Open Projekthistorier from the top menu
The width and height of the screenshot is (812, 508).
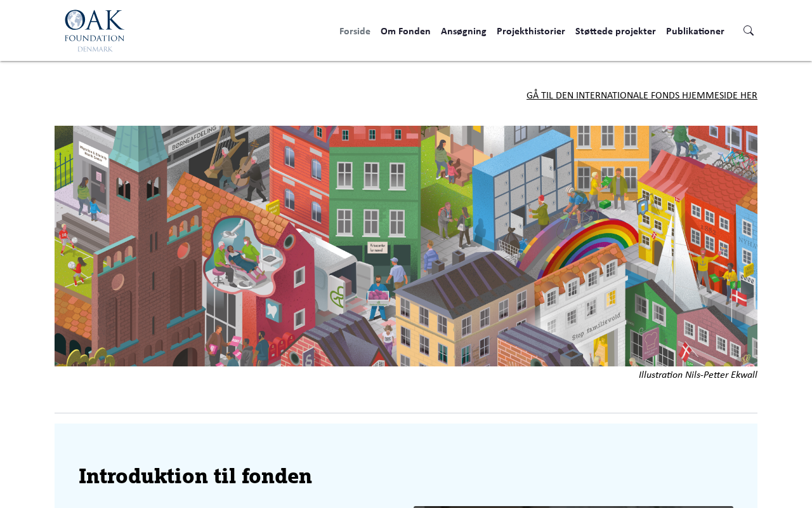click(x=531, y=31)
